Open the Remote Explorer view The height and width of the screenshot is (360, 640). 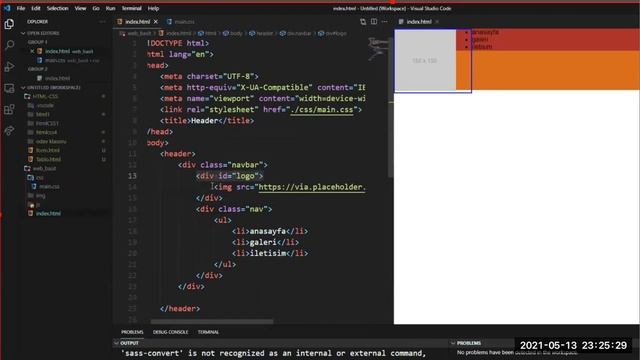[9, 88]
